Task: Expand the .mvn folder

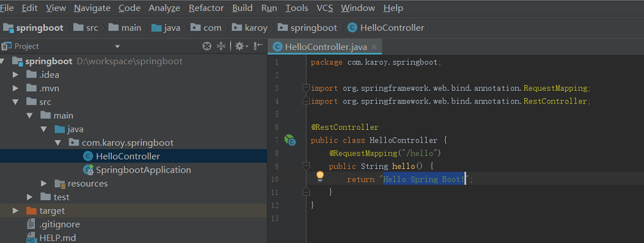Action: tap(16, 88)
